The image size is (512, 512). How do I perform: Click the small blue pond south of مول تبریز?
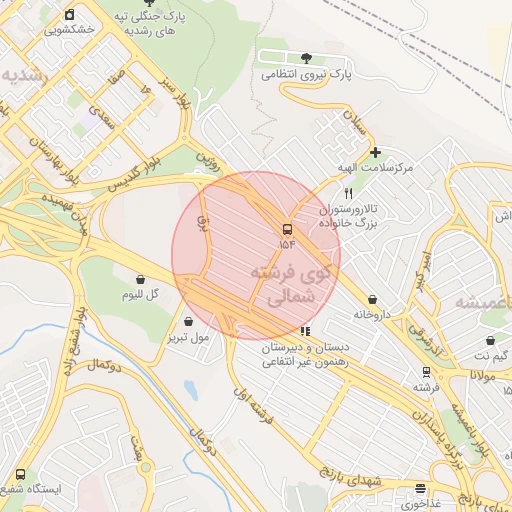coord(191,389)
